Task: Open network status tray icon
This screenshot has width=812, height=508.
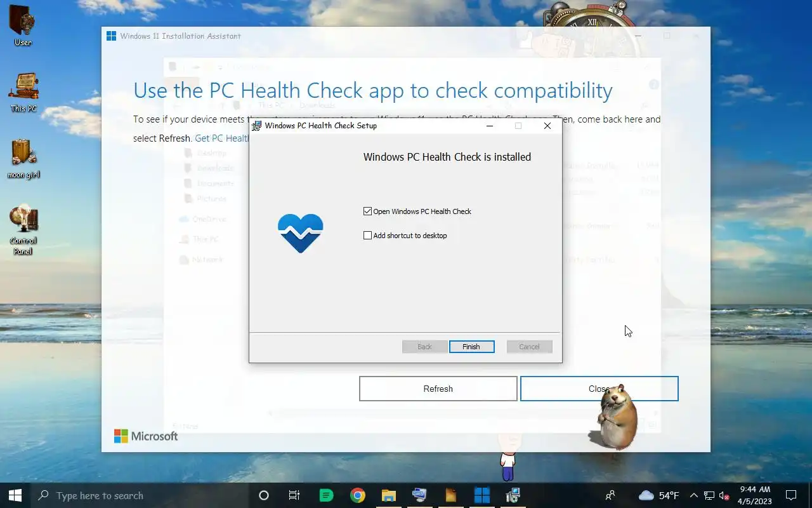Action: tap(709, 495)
